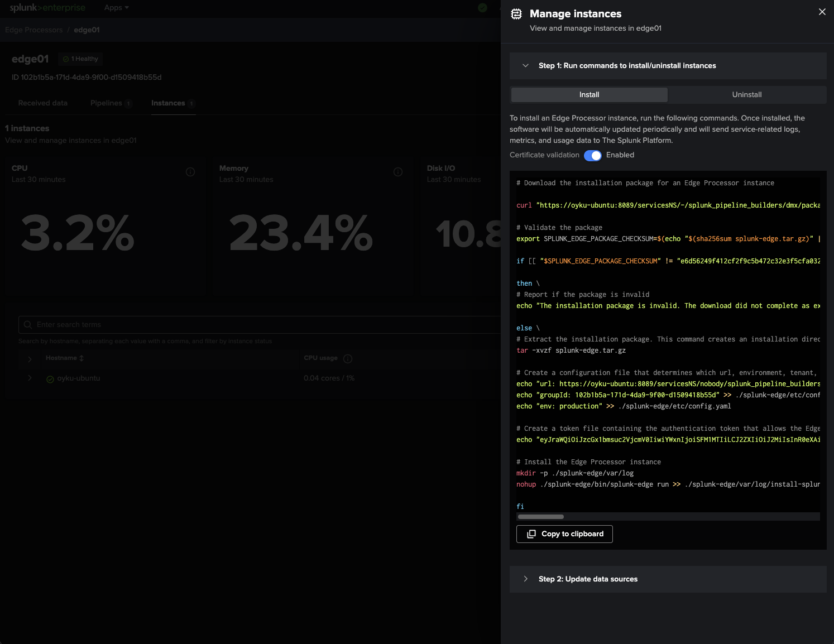This screenshot has height=644, width=834.
Task: Click the ID 102b1b5a-171d instance ID text
Action: tap(87, 78)
